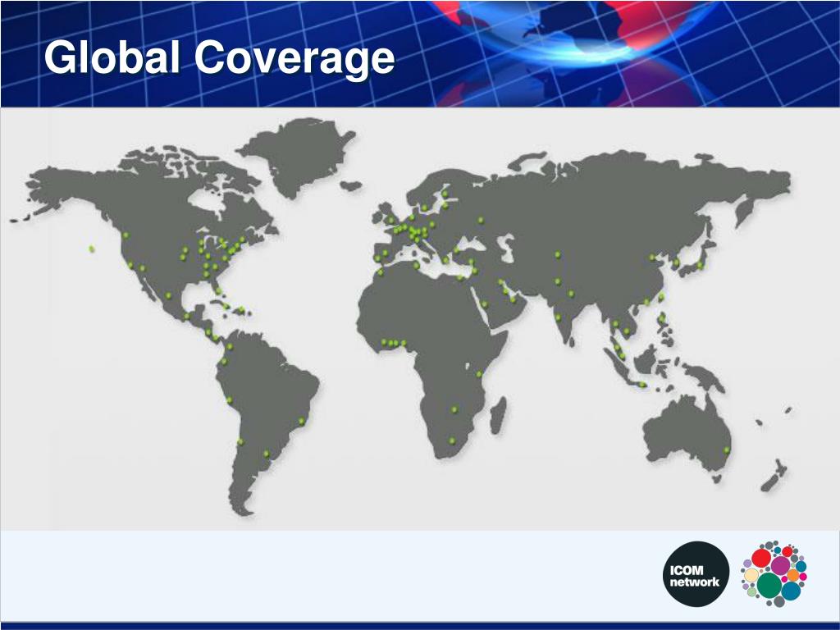Click the green dot near Hawaii
The image size is (840, 630).
92,249
